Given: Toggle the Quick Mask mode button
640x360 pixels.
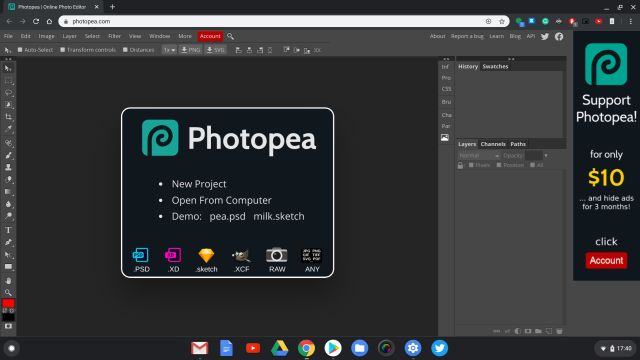Looking at the screenshot, I should coord(8,327).
